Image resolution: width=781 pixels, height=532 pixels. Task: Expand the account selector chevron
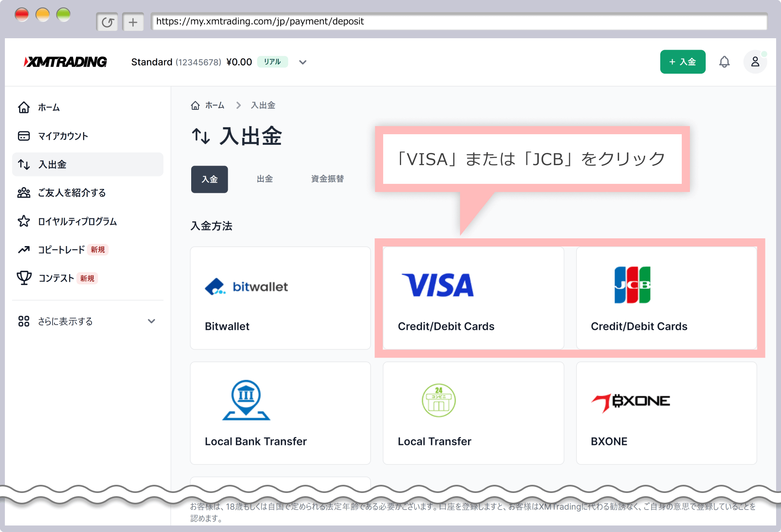(x=303, y=62)
